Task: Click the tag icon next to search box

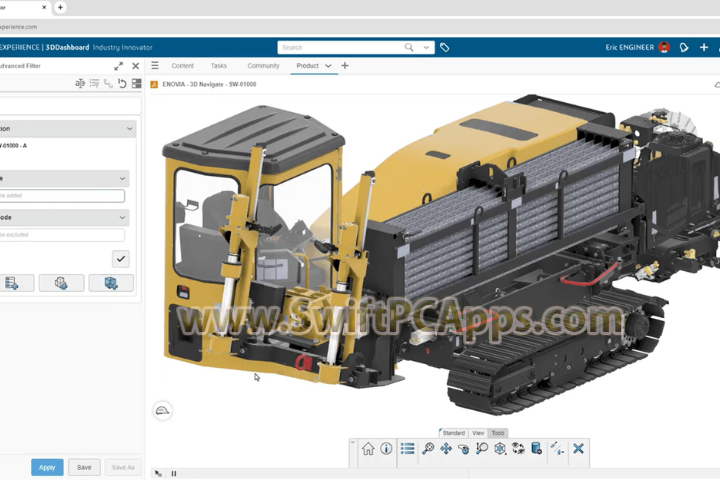Action: [x=444, y=47]
